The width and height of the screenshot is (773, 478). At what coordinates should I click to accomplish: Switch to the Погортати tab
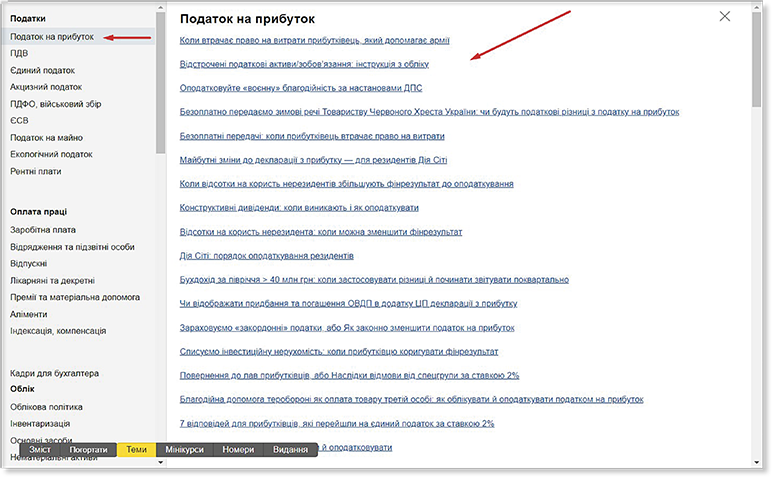click(x=90, y=450)
